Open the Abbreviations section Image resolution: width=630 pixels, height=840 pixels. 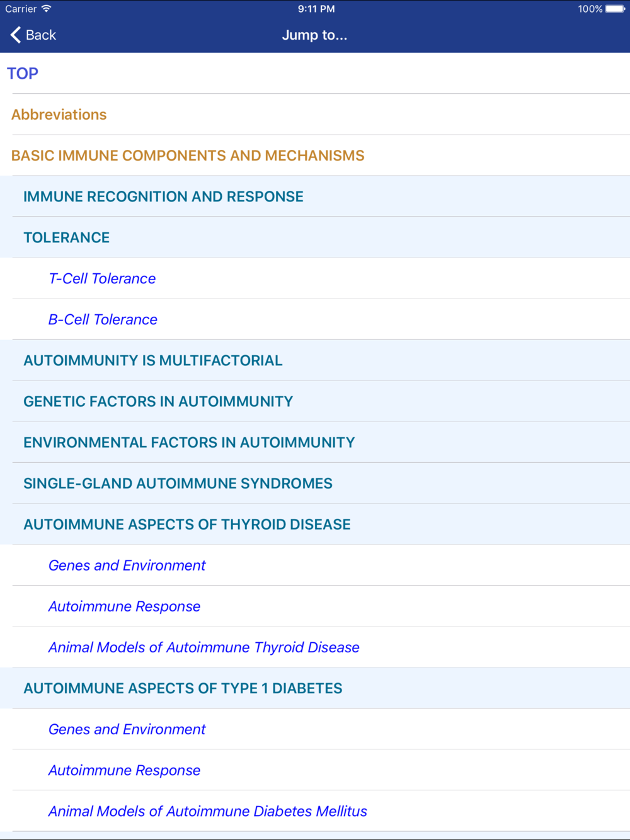click(x=315, y=114)
